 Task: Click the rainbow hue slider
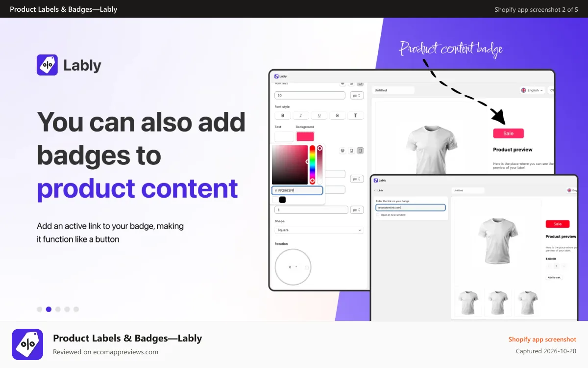coord(312,165)
